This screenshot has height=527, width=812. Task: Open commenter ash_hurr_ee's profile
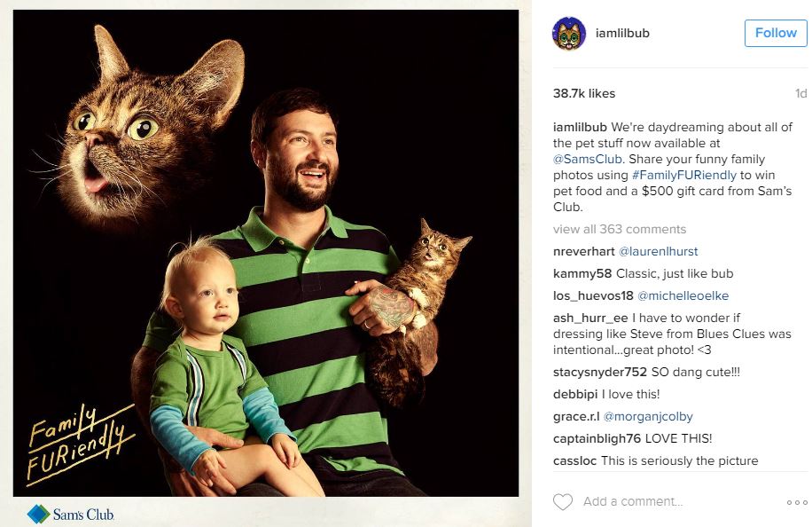point(590,319)
